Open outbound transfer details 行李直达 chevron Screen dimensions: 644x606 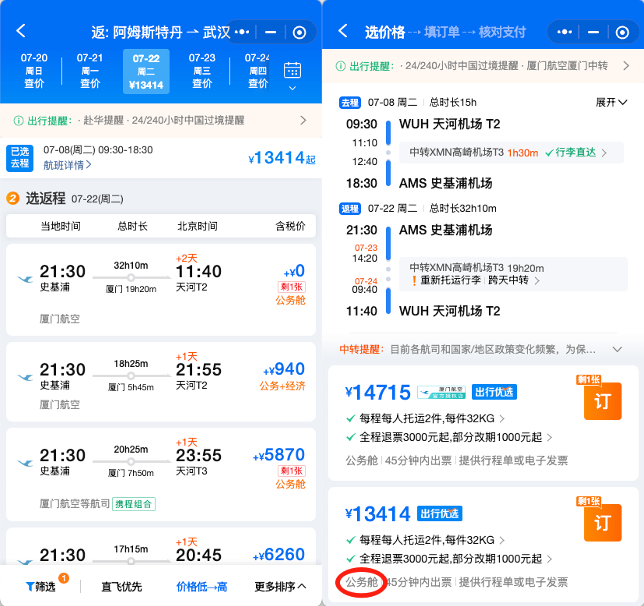pos(604,153)
